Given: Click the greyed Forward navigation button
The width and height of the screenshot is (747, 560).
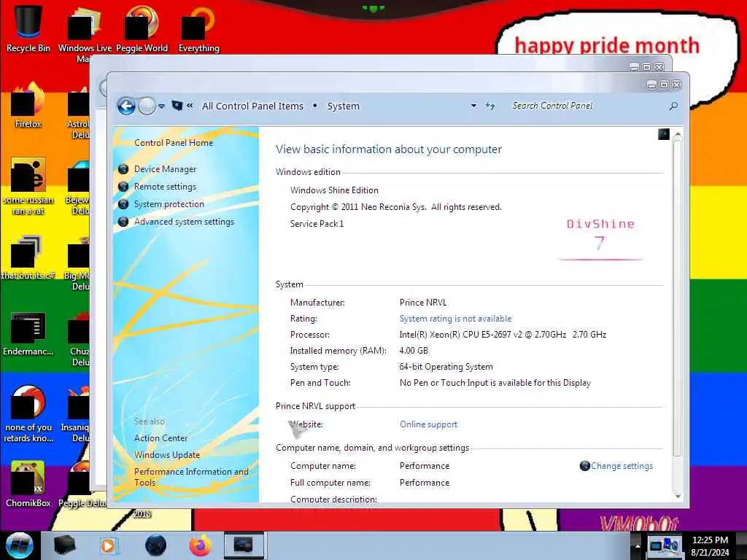Looking at the screenshot, I should tap(147, 106).
